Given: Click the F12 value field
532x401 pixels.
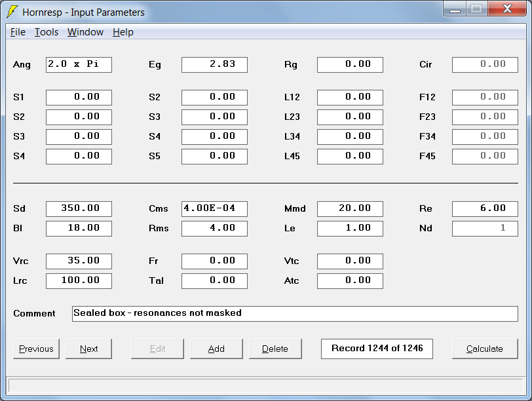Looking at the screenshot, I should tap(485, 98).
